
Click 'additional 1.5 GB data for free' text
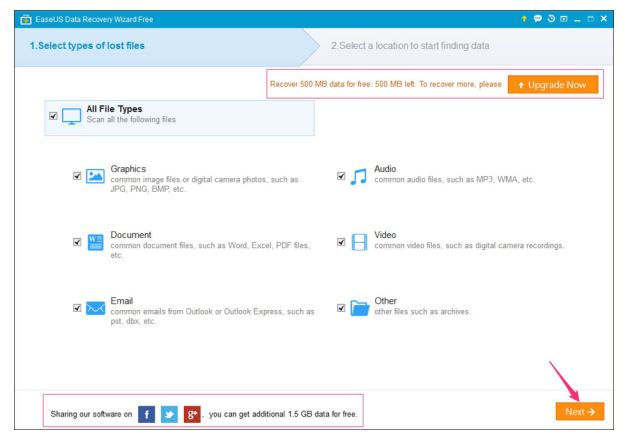coord(306,414)
